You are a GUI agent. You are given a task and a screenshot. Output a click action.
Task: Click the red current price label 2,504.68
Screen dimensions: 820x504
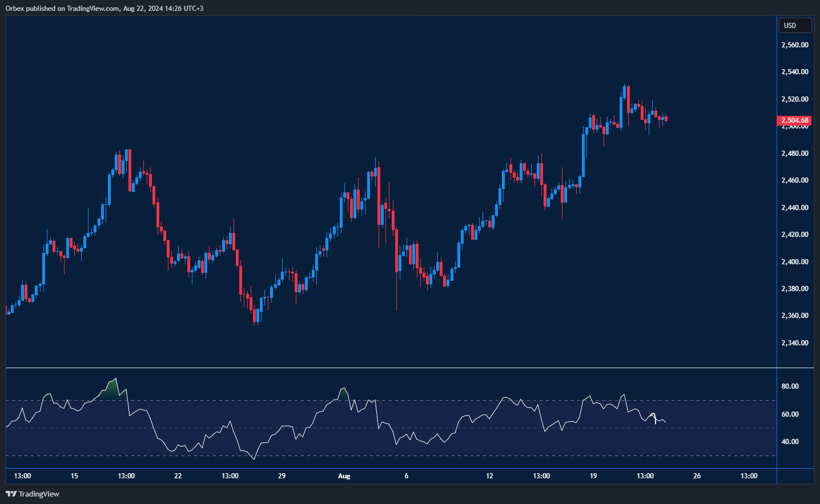click(x=794, y=120)
